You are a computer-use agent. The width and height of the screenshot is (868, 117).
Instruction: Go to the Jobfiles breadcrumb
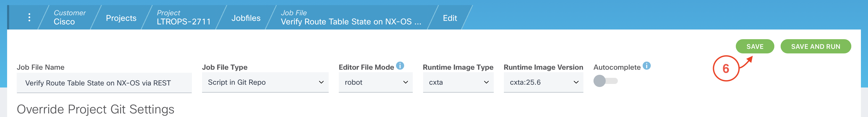tap(246, 18)
